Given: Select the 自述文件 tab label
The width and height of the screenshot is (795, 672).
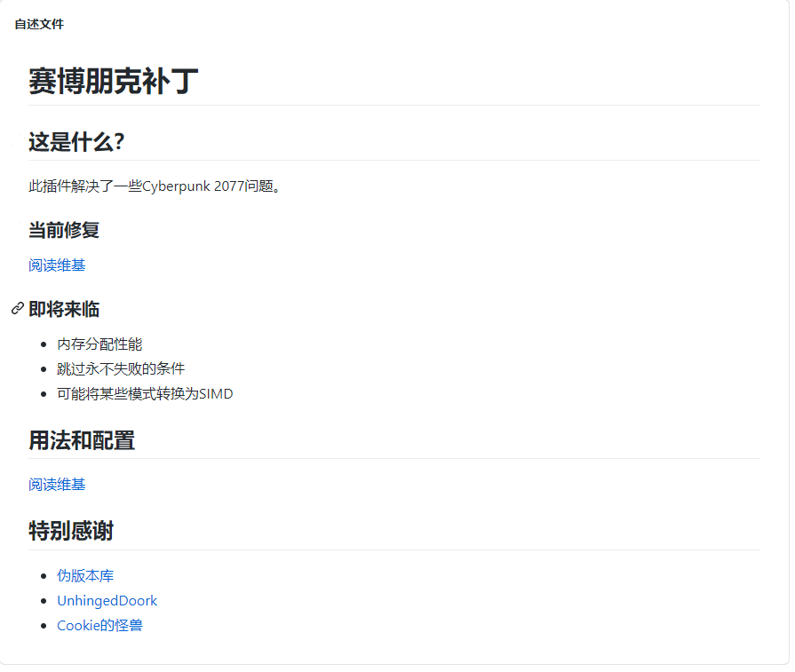Looking at the screenshot, I should click(39, 24).
